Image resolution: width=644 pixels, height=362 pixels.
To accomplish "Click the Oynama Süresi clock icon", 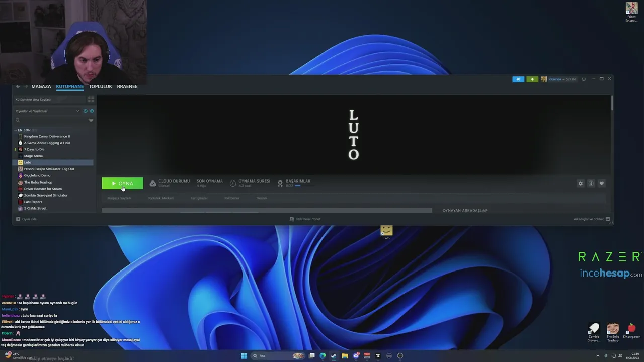I will click(x=233, y=184).
